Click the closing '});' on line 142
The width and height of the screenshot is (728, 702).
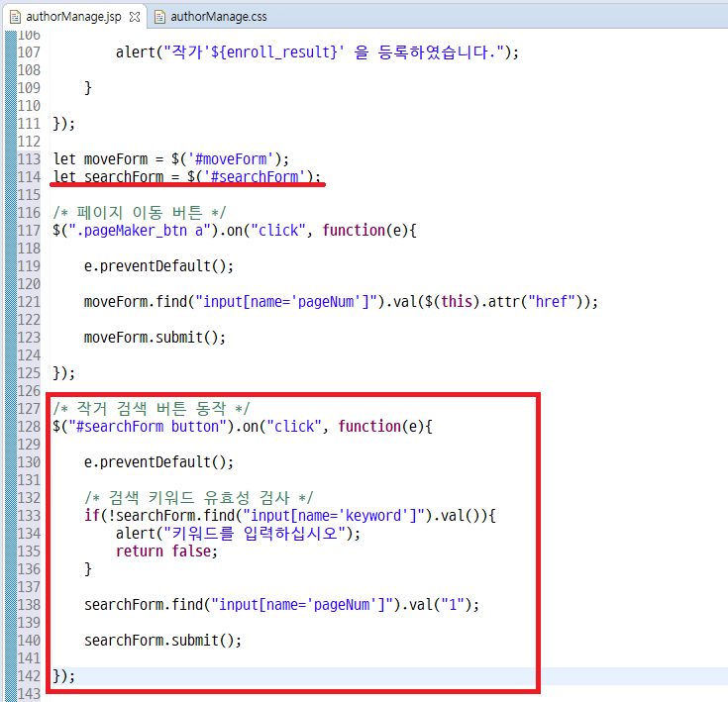coord(64,676)
